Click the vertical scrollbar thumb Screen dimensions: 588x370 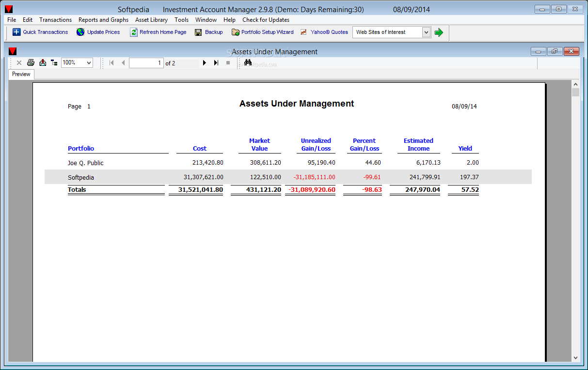click(575, 92)
